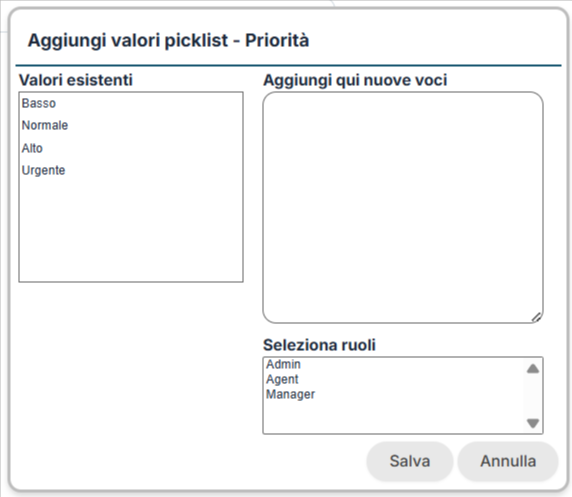Click the roles list scrollbar track

(533, 396)
